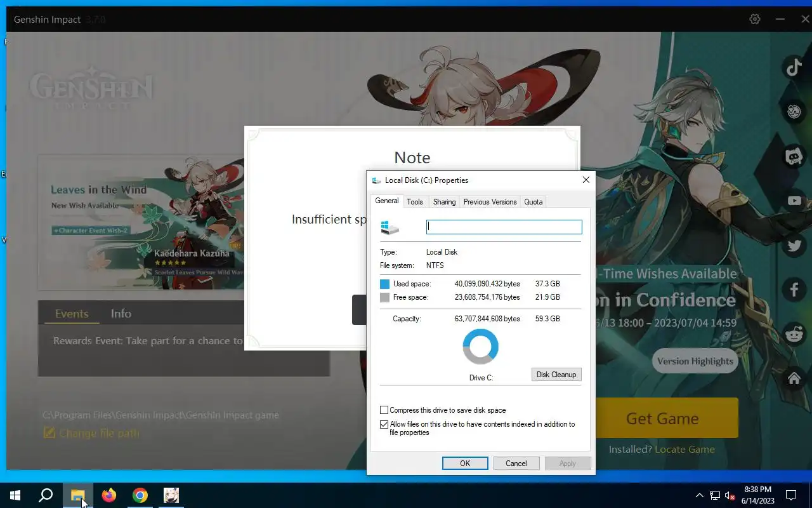The height and width of the screenshot is (508, 812).
Task: Click the 21.9 GB free space value
Action: click(x=547, y=297)
